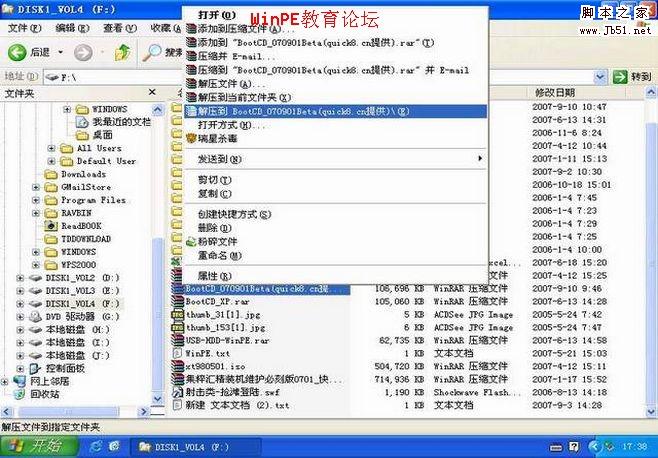
Task: Choose 压缩并 E-mail context menu entry
Action: (336, 57)
